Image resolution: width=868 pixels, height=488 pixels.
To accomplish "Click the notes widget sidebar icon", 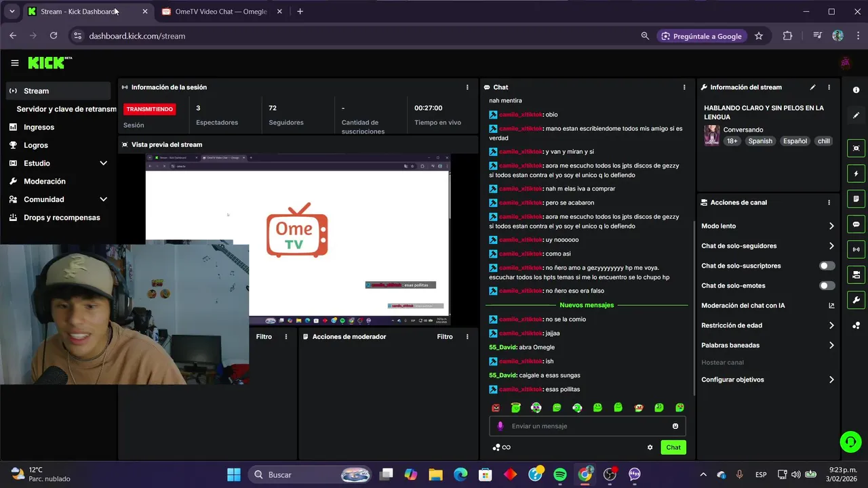I will click(x=856, y=199).
